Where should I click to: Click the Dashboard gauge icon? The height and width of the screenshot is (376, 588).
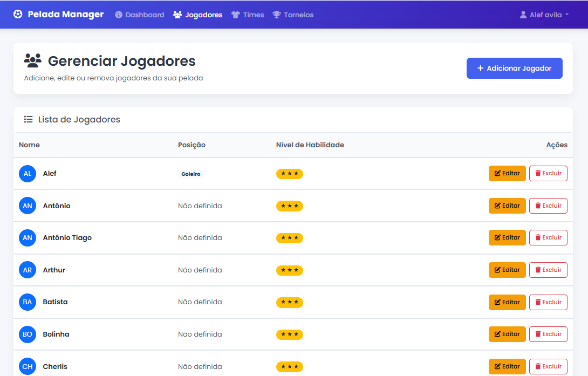click(x=119, y=15)
